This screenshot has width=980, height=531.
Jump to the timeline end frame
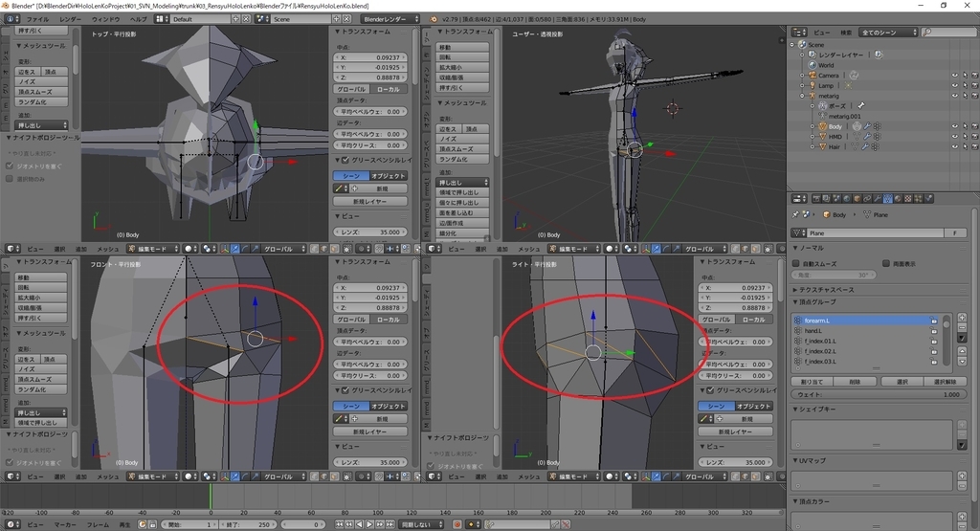(x=390, y=524)
